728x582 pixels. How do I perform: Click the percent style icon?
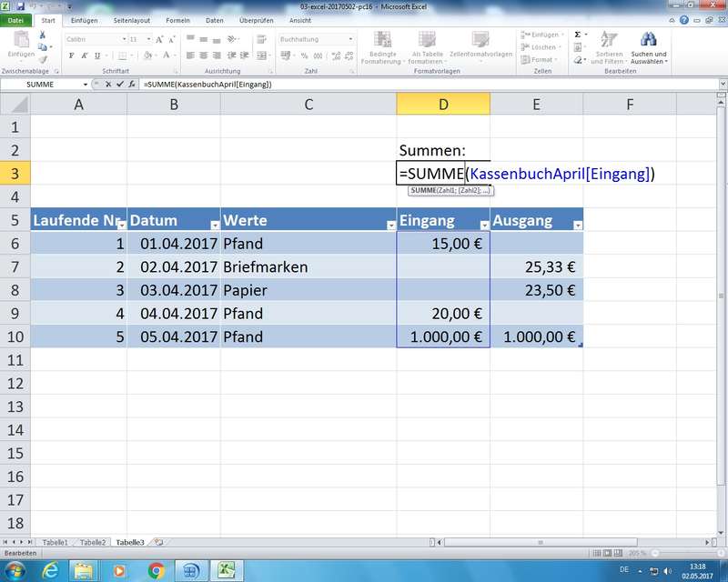tap(304, 56)
